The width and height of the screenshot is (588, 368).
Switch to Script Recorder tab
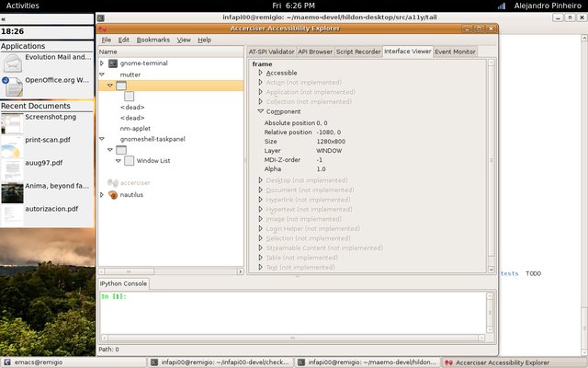[x=358, y=52]
